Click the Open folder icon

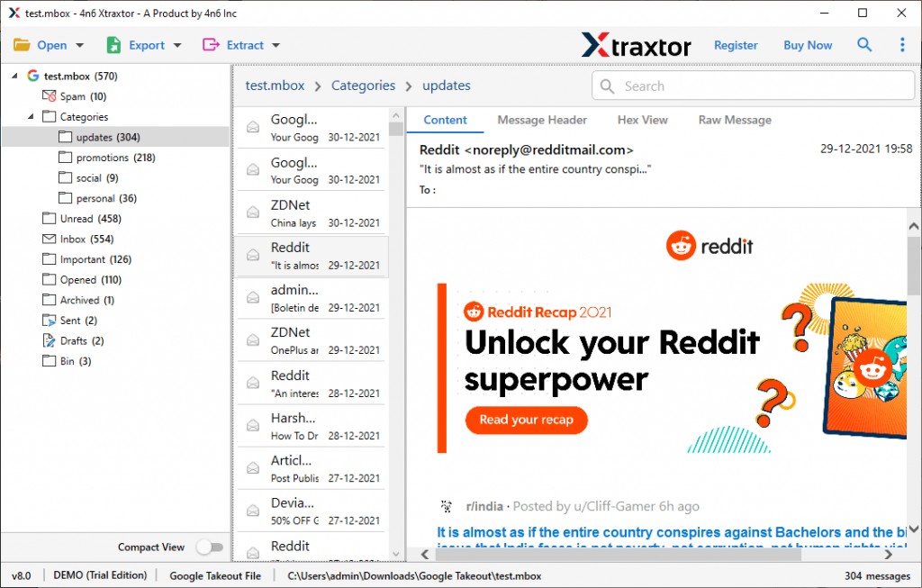[22, 45]
